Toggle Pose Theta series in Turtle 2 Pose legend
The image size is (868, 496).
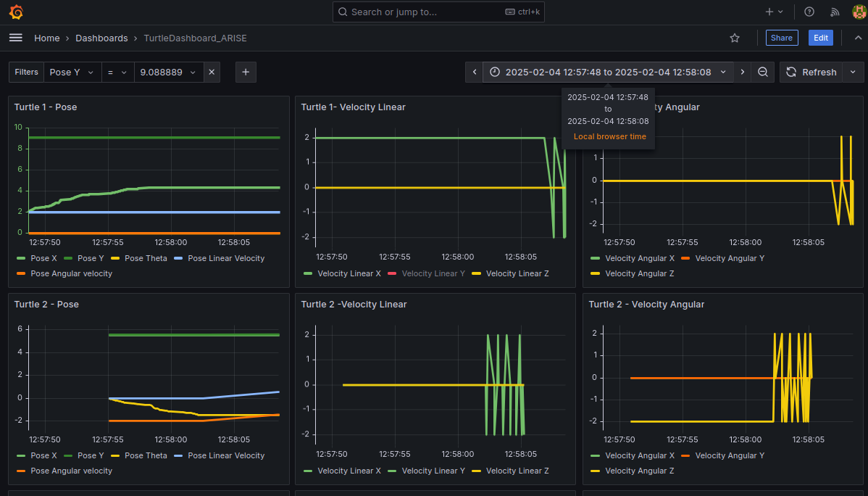tap(139, 455)
